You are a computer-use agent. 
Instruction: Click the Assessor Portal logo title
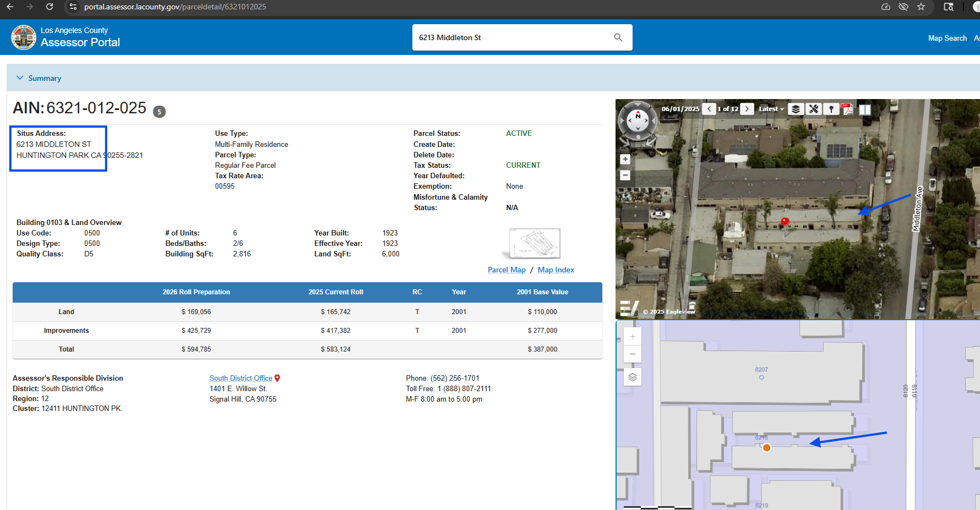(x=80, y=42)
